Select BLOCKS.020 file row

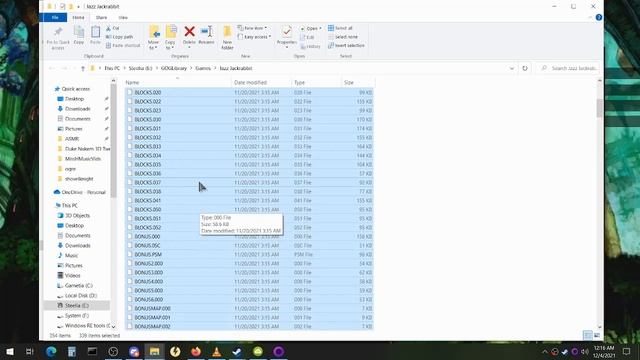[249, 93]
